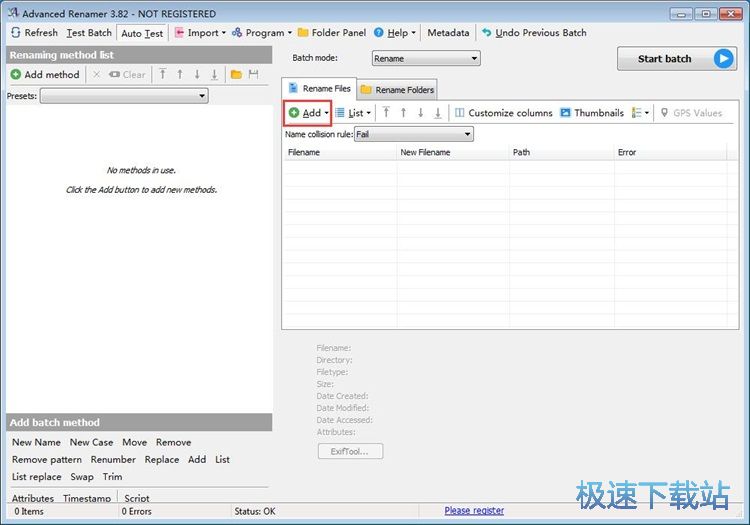This screenshot has height=525, width=750.
Task: Click Clear methods button
Action: [x=127, y=74]
